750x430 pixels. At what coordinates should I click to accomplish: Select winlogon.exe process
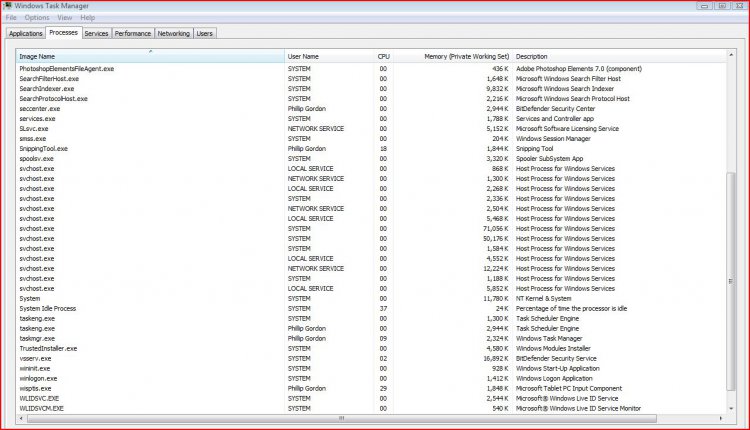371,379
